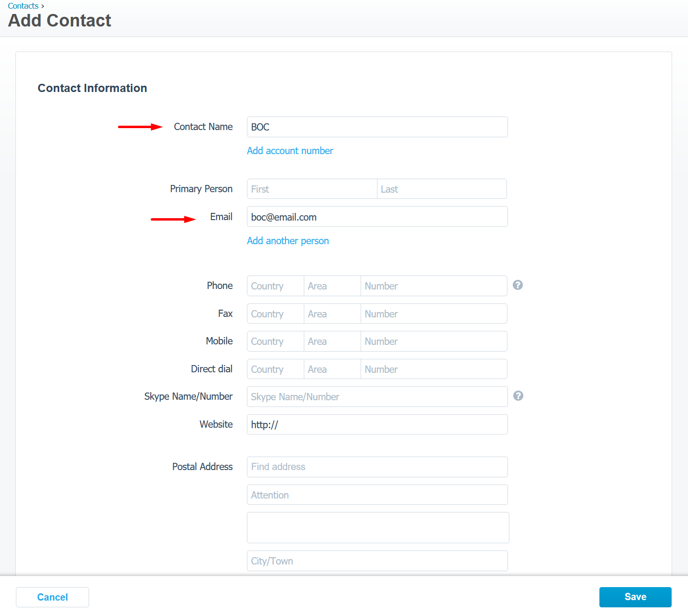688x616 pixels.
Task: Click the Phone Country code field
Action: click(275, 286)
